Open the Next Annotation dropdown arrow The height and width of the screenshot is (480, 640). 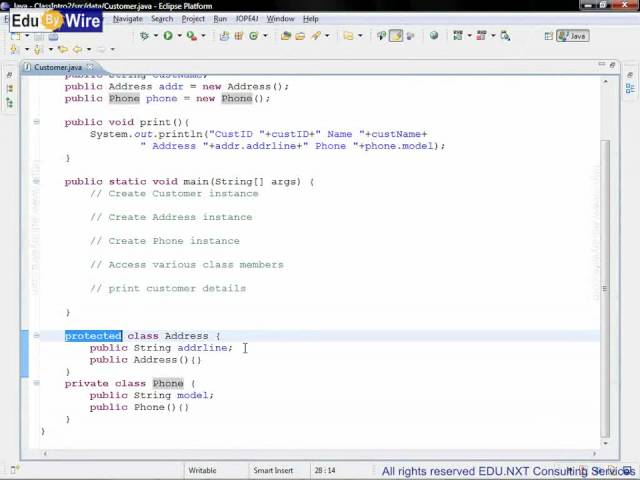pos(27,49)
